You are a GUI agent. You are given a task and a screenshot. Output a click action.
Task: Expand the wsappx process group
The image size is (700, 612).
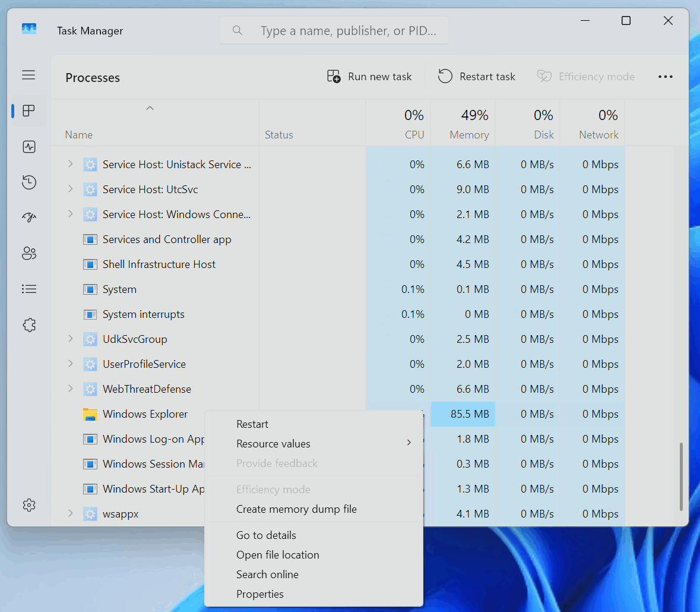(x=71, y=514)
